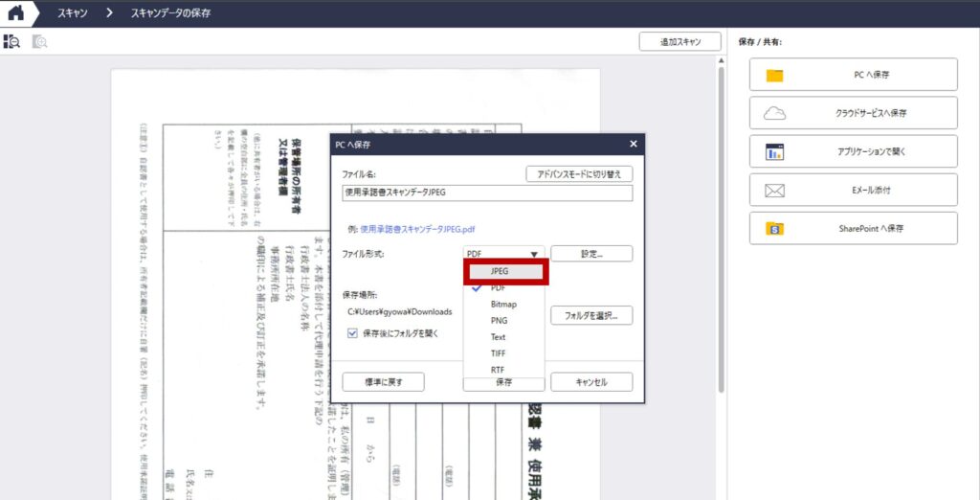Go to スキャン in the breadcrumb

coord(73,13)
